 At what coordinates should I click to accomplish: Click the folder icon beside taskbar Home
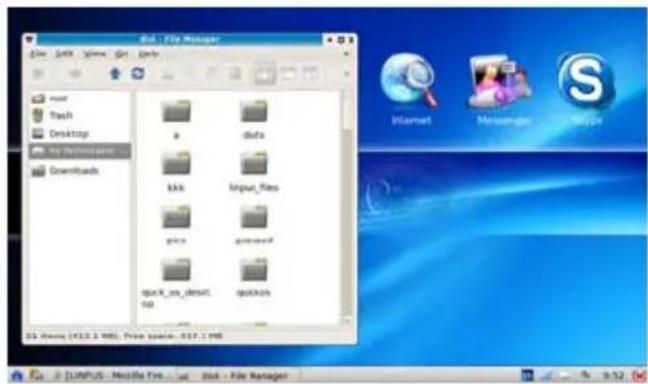(36, 375)
